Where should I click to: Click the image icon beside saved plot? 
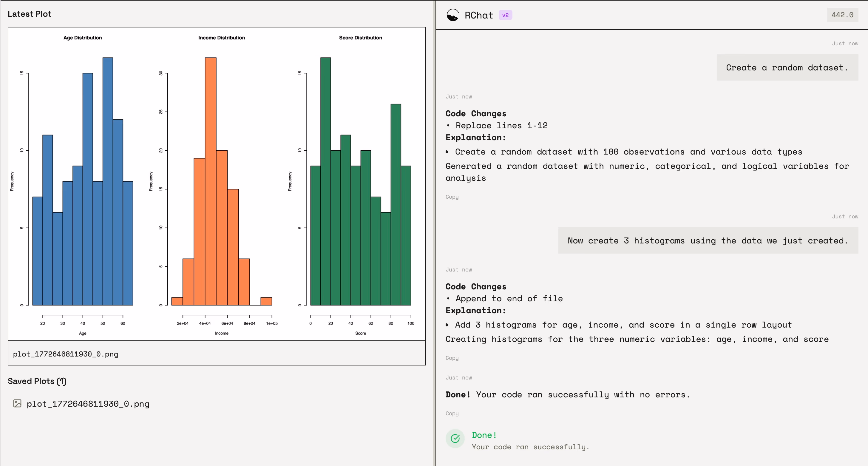tap(17, 403)
